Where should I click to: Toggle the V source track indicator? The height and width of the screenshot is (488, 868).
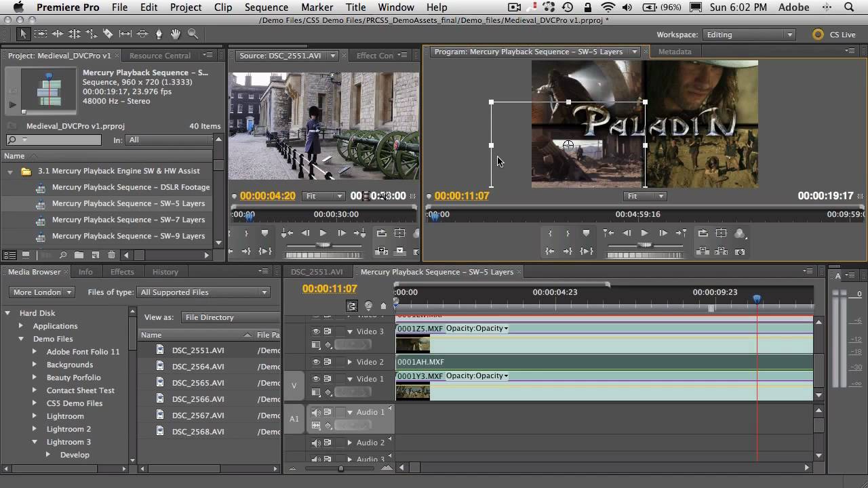[294, 386]
